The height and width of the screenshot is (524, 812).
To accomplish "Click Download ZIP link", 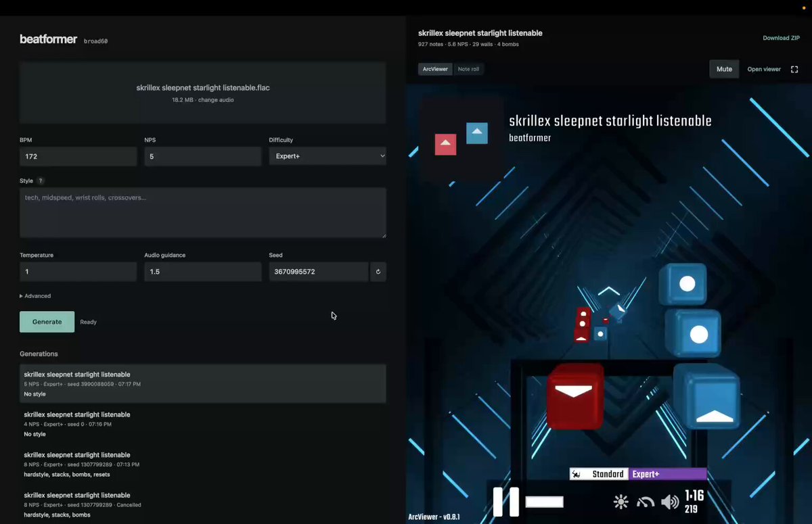I will coord(781,38).
